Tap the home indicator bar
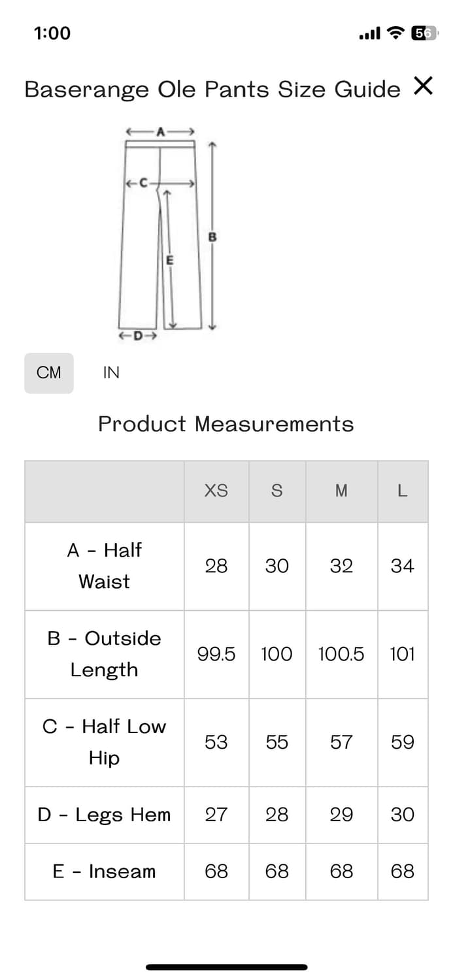The image size is (453, 980). (226, 967)
